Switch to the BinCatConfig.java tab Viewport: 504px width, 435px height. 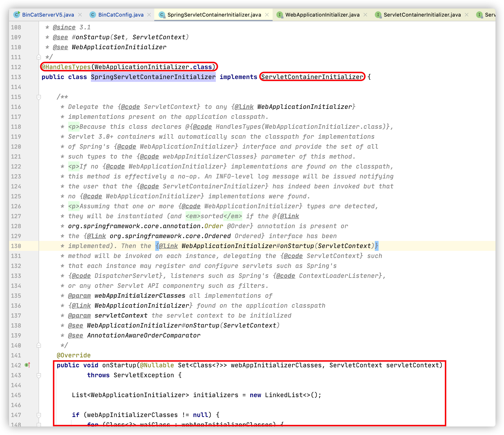coord(121,15)
